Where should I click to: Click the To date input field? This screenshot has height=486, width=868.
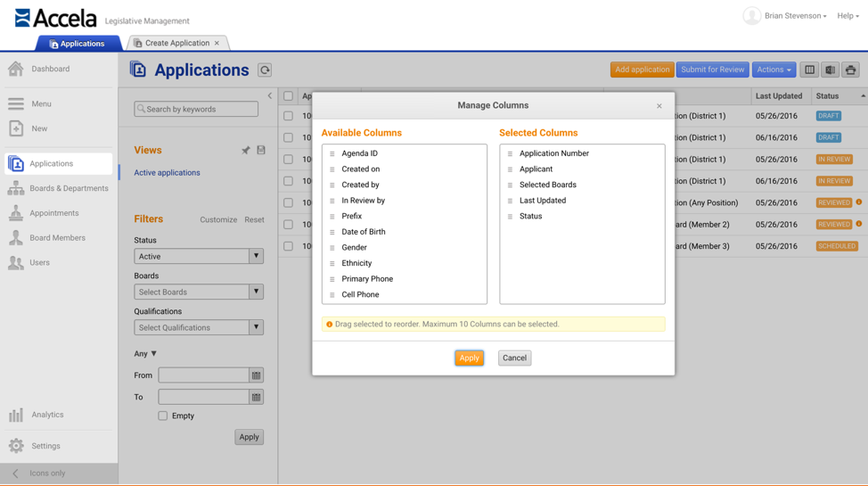pos(204,397)
